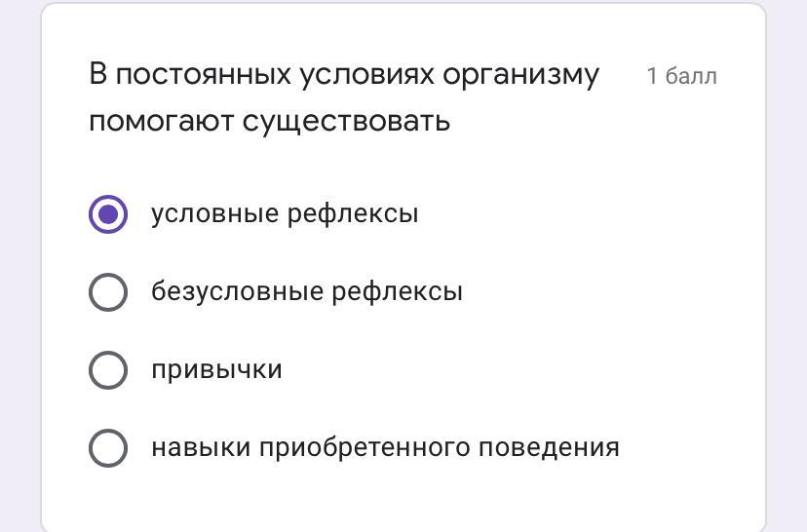Click the word 'рефлексы' in the second option
807x532 pixels.
tap(397, 292)
